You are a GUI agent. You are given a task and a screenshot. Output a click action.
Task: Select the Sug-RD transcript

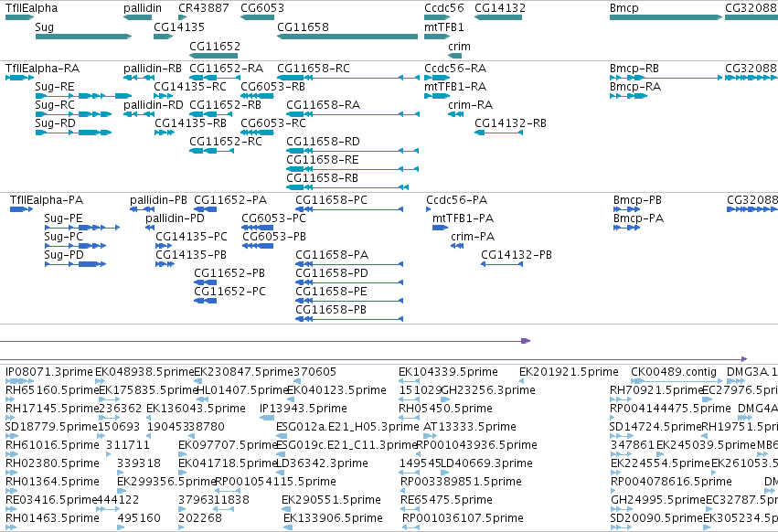[73, 133]
